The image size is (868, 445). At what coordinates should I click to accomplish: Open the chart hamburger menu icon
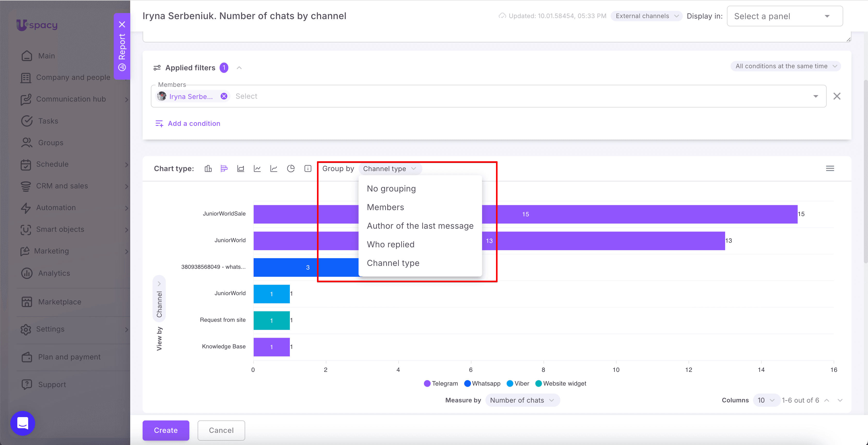pyautogui.click(x=830, y=168)
